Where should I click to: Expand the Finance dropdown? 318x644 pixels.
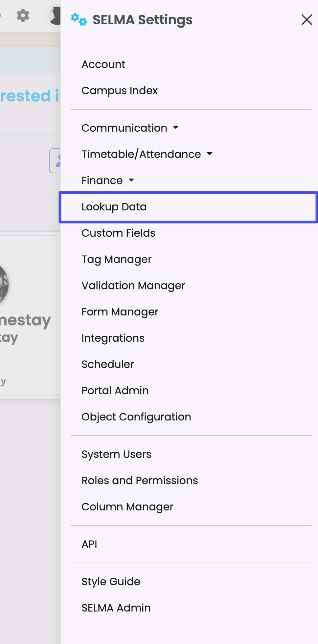[108, 181]
